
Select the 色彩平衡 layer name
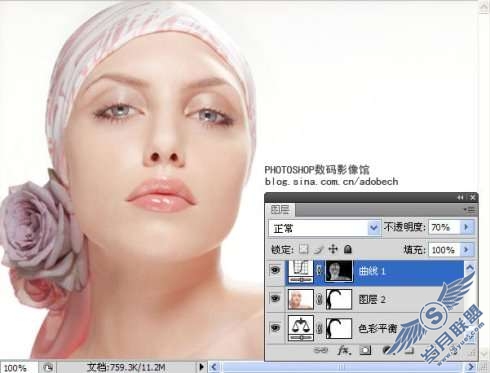[x=378, y=328]
